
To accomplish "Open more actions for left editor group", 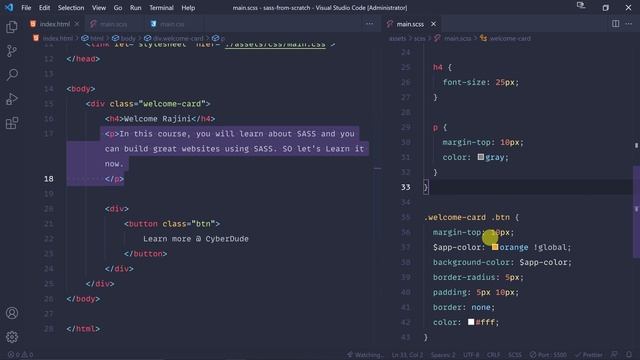I will [x=369, y=24].
